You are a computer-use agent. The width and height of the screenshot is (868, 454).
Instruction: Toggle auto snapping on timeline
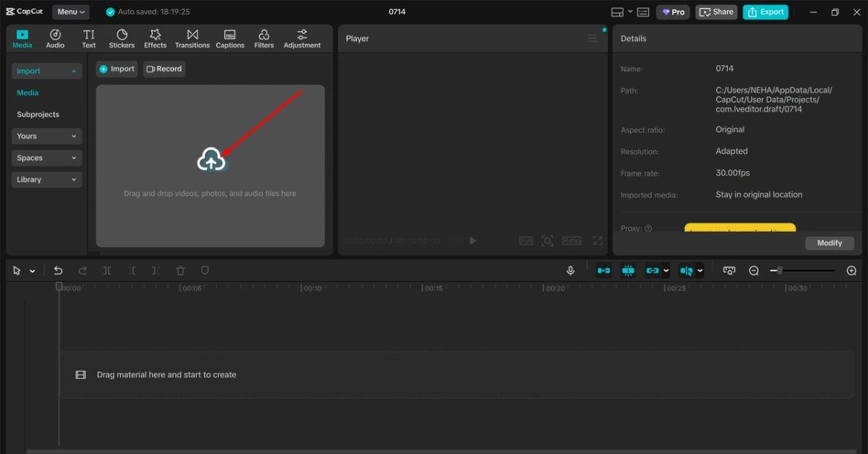point(628,270)
